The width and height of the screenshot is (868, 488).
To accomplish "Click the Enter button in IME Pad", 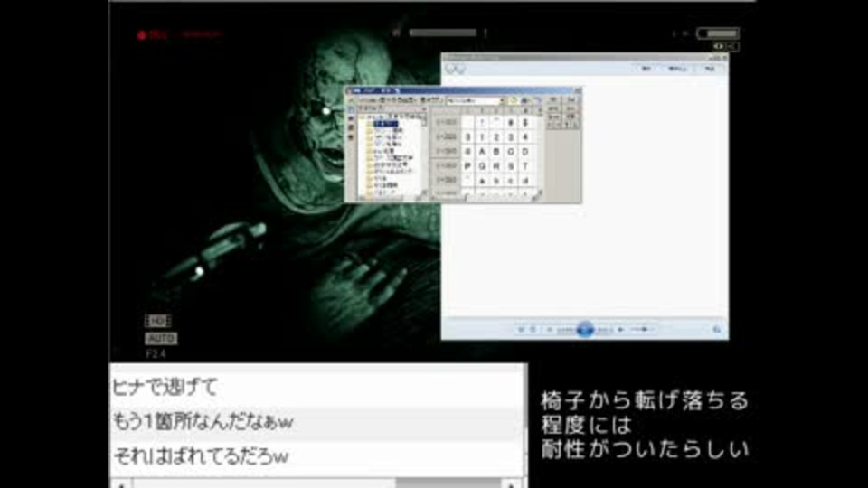I will (x=553, y=108).
